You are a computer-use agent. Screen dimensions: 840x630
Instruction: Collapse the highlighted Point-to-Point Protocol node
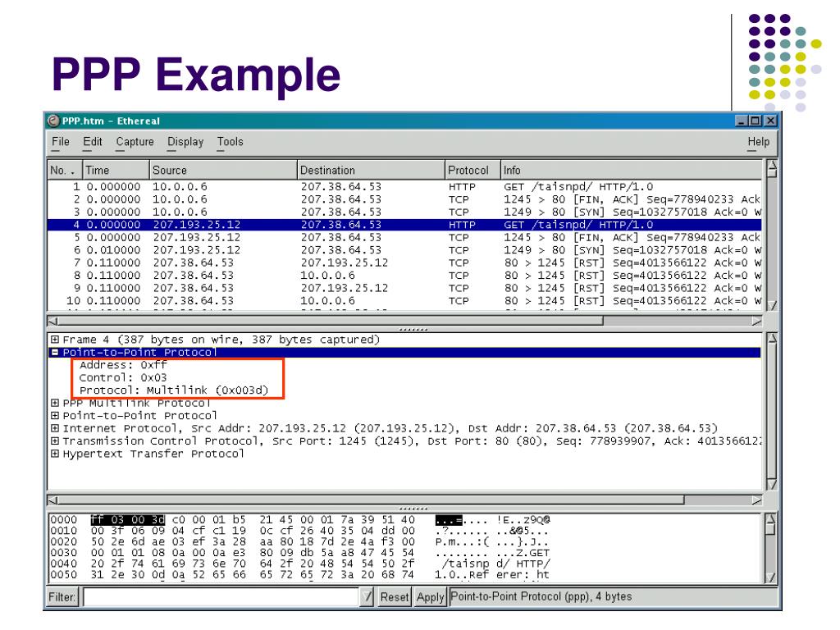pyautogui.click(x=55, y=353)
